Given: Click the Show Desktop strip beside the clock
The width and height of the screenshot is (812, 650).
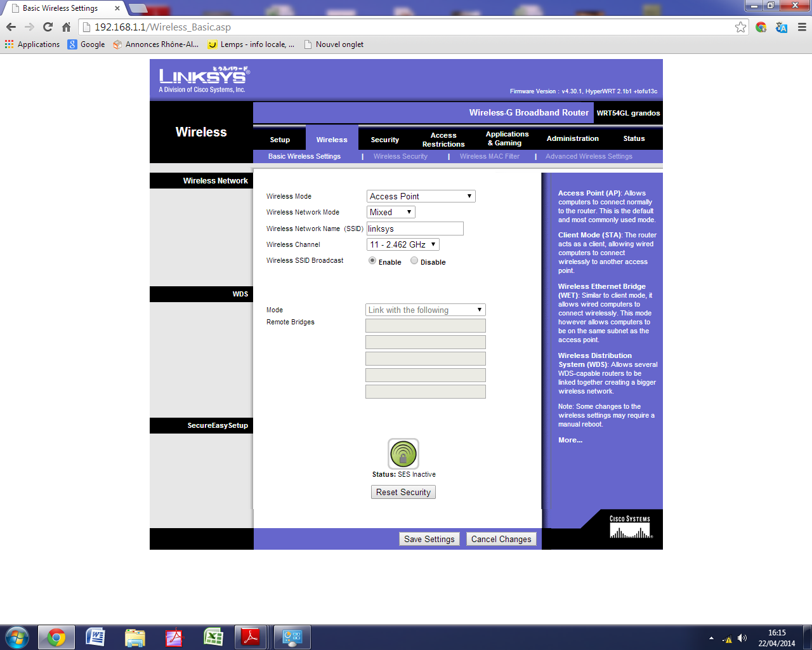Looking at the screenshot, I should point(808,637).
